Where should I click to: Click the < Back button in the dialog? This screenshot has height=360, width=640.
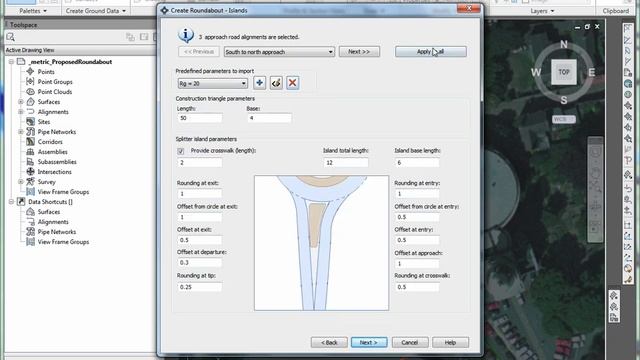pyautogui.click(x=329, y=342)
